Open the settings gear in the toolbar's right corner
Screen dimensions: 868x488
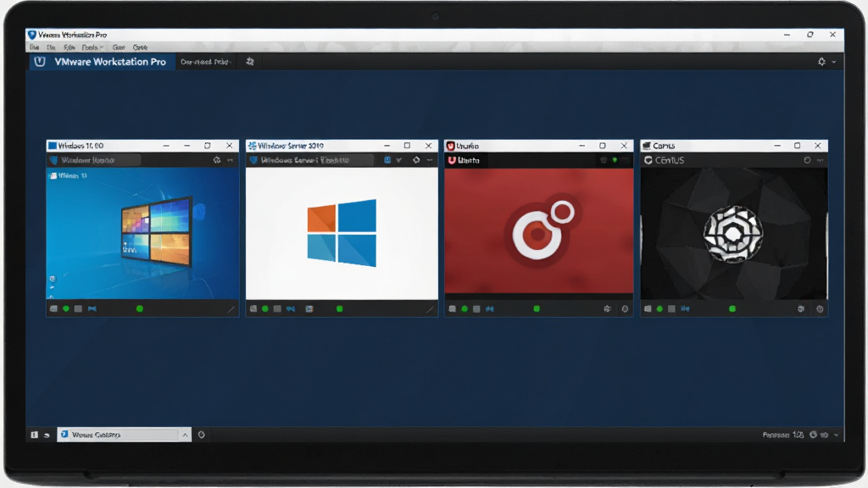(821, 61)
